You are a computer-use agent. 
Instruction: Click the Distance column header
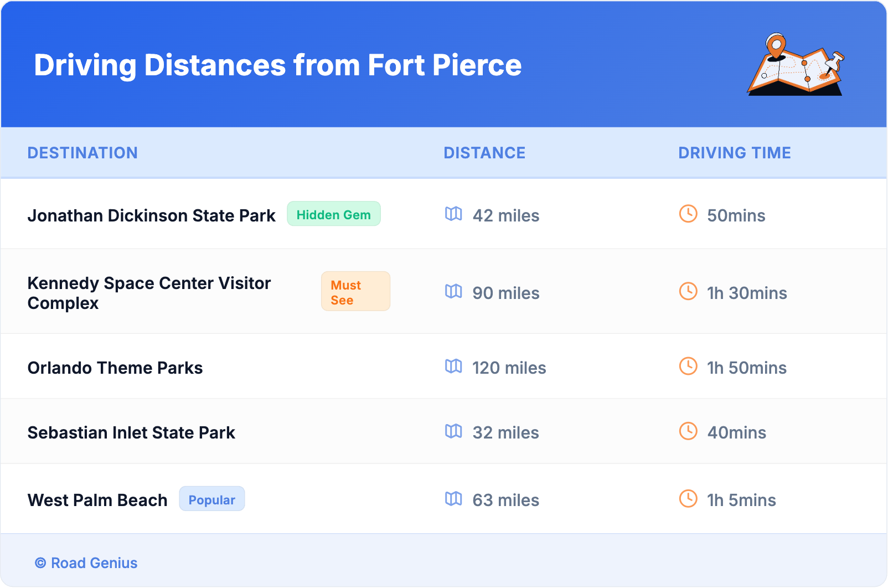484,153
